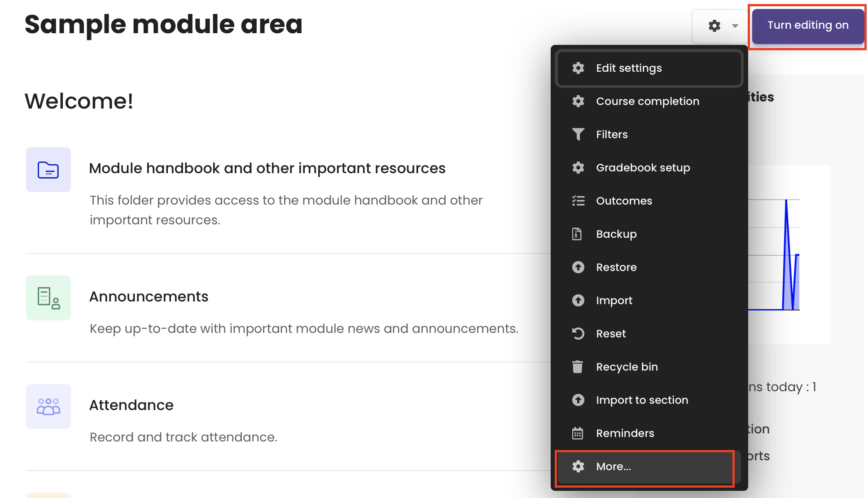The height and width of the screenshot is (498, 868).
Task: Click the Welcome! section heading
Action: (79, 101)
